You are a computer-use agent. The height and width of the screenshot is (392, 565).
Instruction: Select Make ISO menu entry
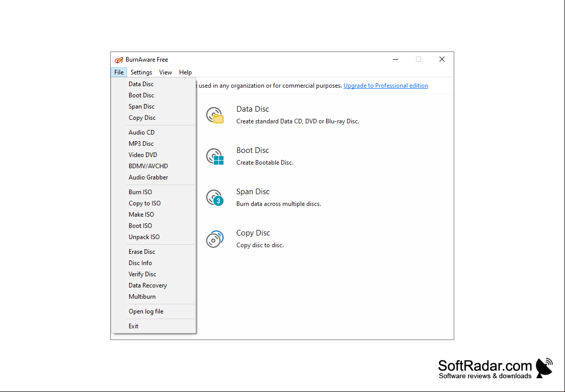point(154,215)
